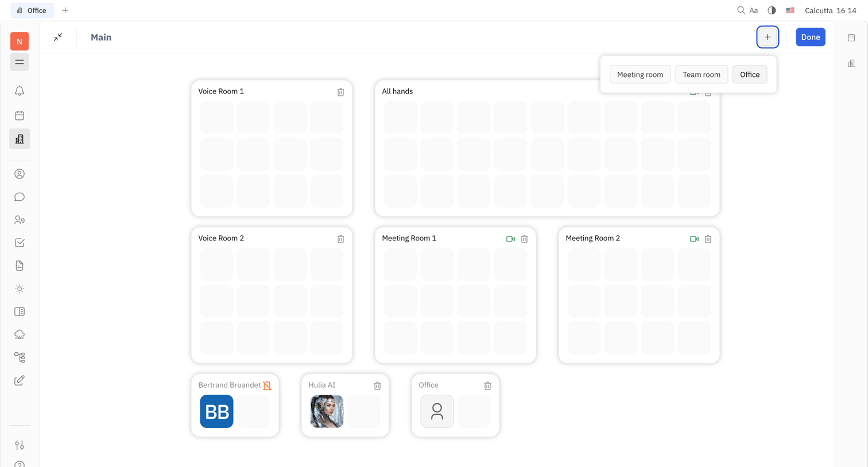Click the BB avatar of Bertrand Bruandet
The image size is (868, 467).
[x=216, y=411]
